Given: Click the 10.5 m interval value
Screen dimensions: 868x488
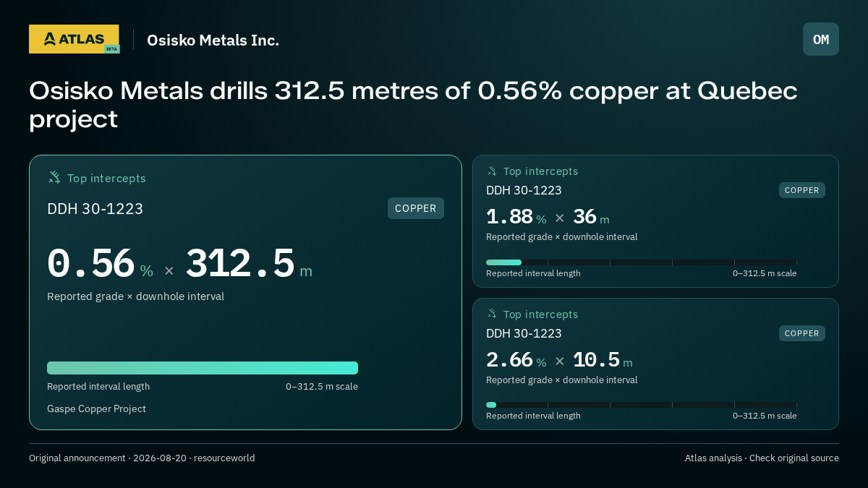Looking at the screenshot, I should pyautogui.click(x=603, y=360).
